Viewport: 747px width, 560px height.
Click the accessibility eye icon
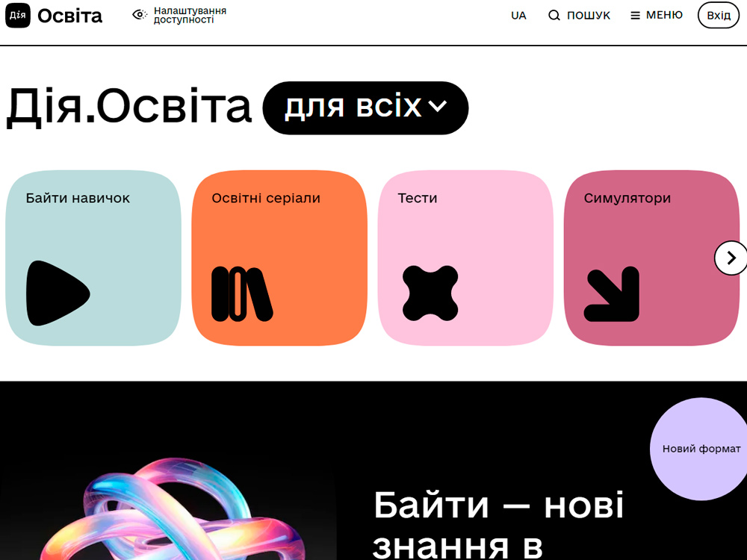pos(139,15)
